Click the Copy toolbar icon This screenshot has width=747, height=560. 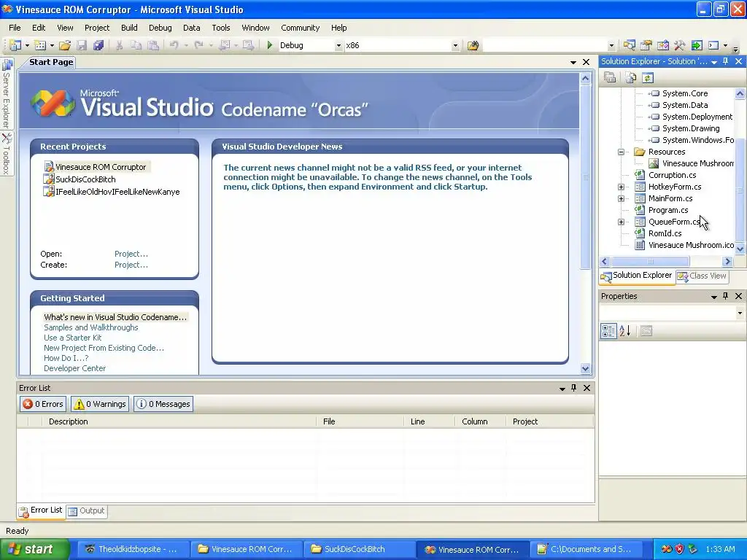pos(136,45)
